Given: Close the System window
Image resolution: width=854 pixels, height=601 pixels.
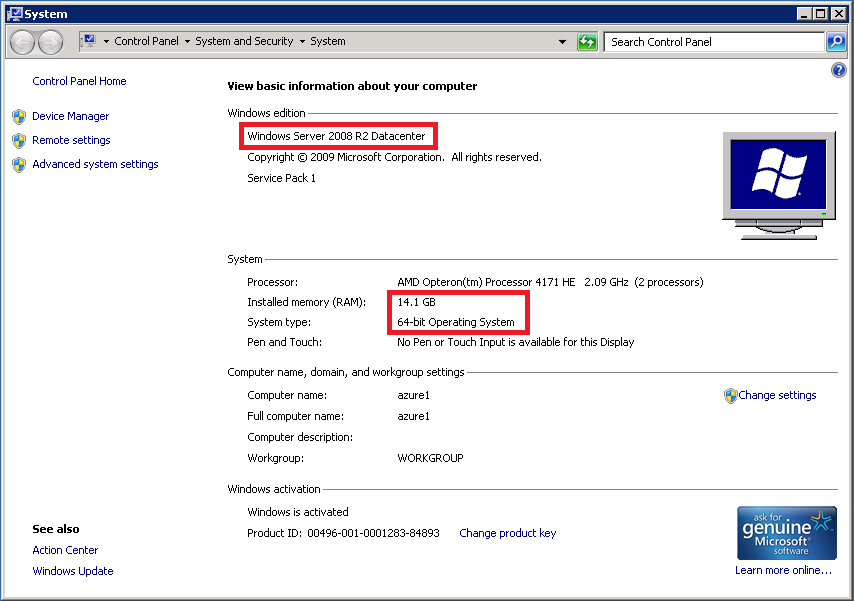Looking at the screenshot, I should coord(839,14).
